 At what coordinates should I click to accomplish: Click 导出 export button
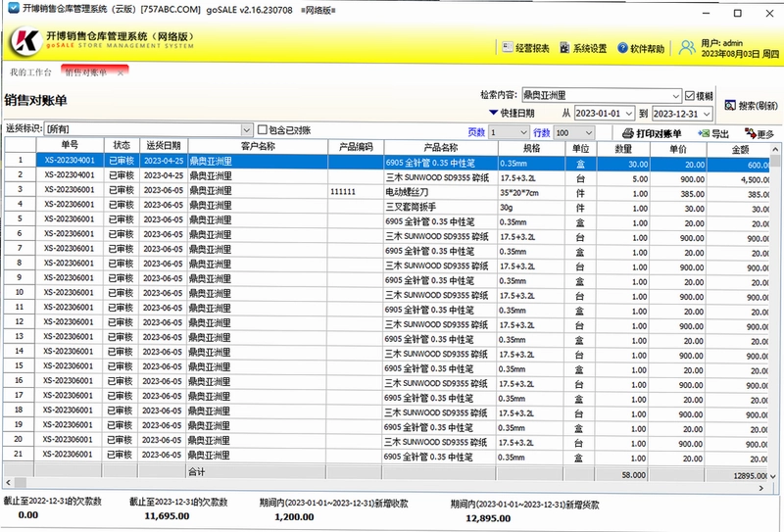click(713, 133)
